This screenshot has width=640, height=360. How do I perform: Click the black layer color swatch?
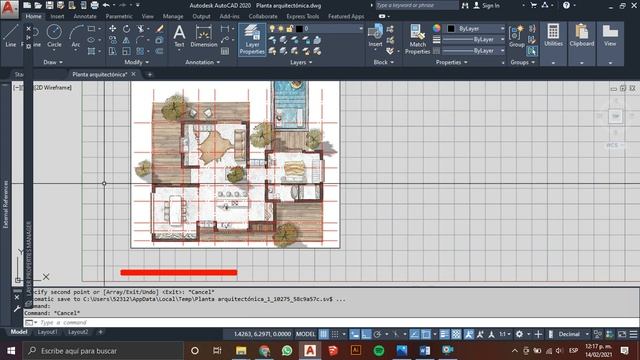[299, 29]
